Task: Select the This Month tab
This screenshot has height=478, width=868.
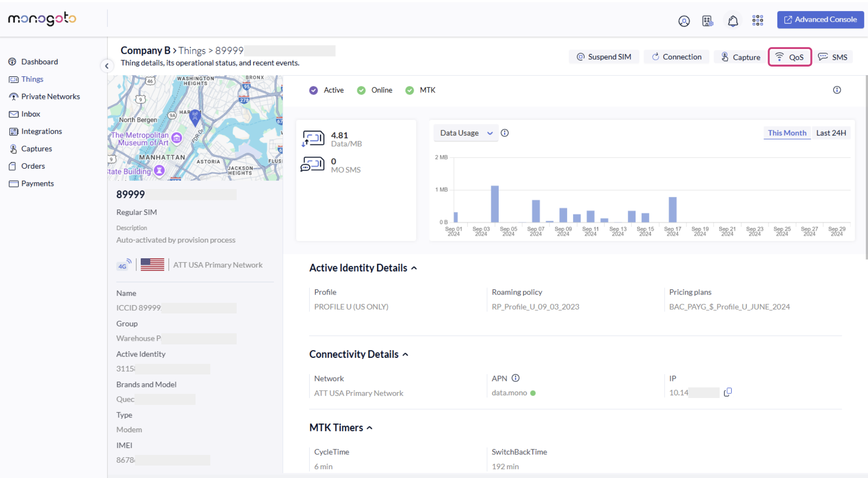Action: coord(787,133)
